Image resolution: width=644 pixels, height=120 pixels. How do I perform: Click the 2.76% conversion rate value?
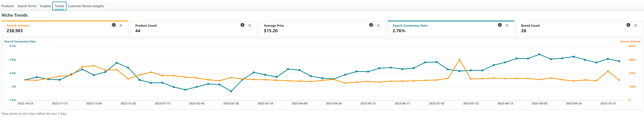399,31
